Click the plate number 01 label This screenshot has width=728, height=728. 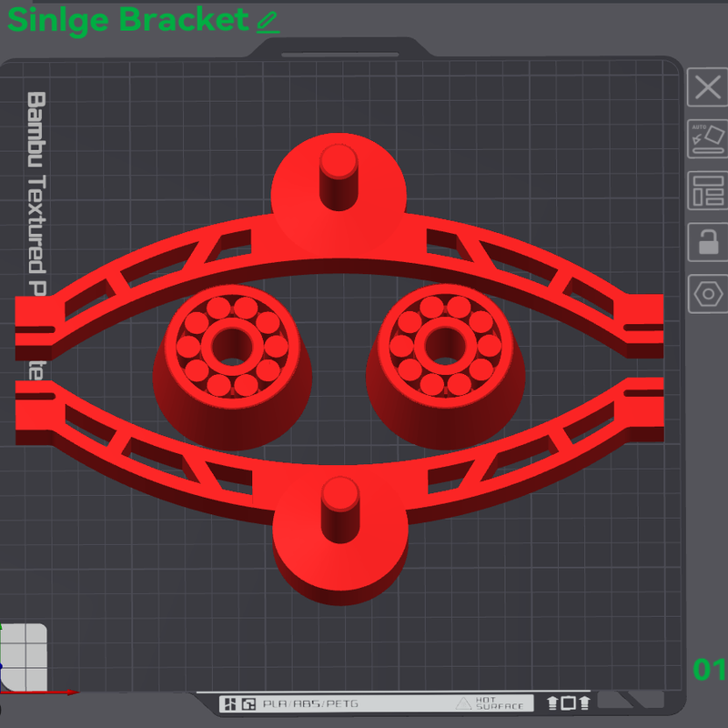(x=710, y=670)
